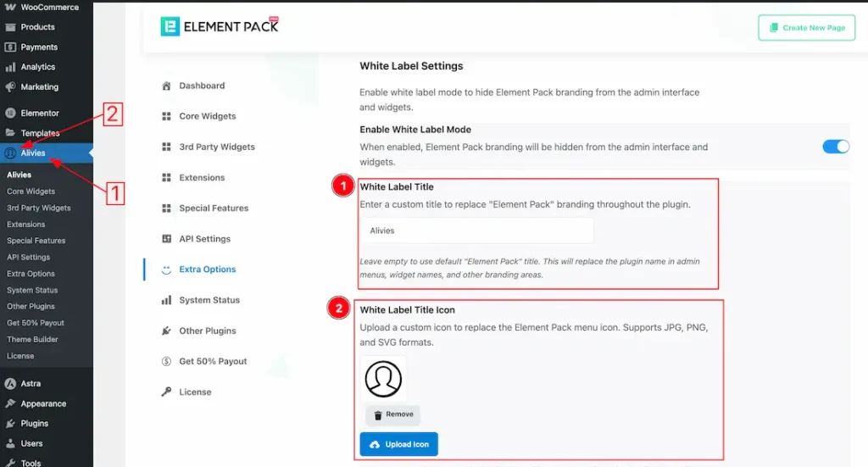Click the White Label Title text field

[x=476, y=231]
